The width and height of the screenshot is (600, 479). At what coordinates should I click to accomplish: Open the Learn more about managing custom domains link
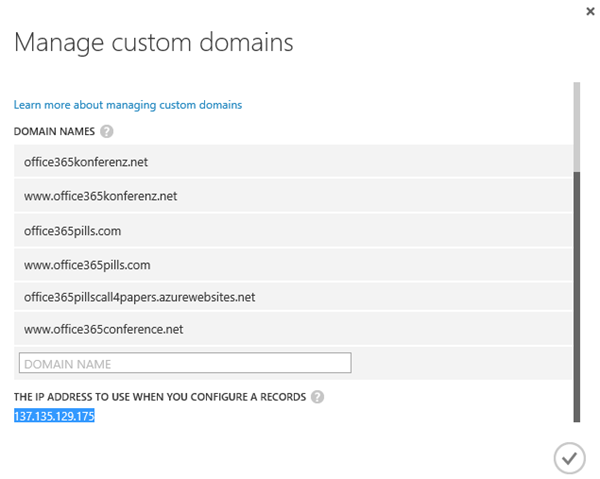(127, 104)
